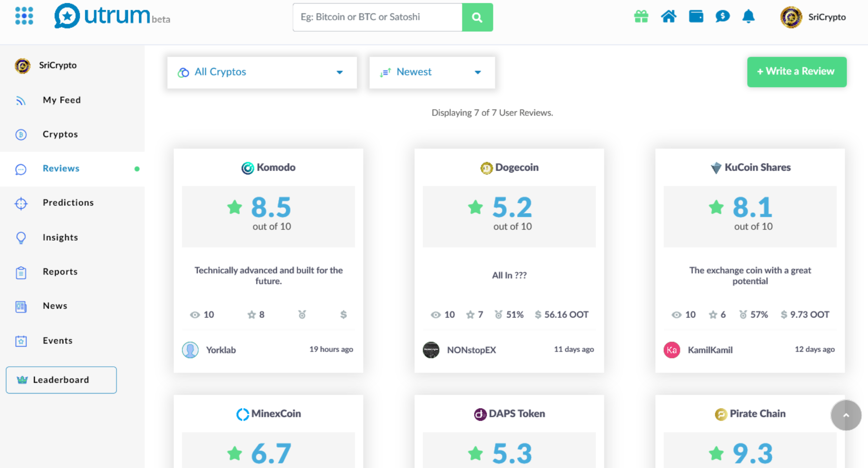Click the Utrum logo
The image size is (868, 468).
click(112, 16)
